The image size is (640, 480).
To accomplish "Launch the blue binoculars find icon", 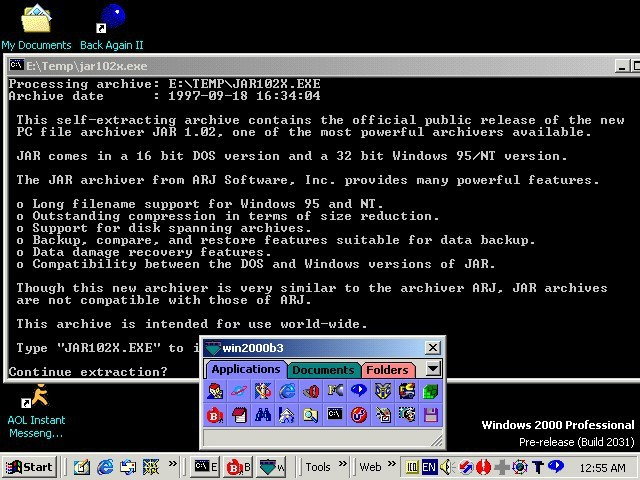I will click(x=263, y=415).
